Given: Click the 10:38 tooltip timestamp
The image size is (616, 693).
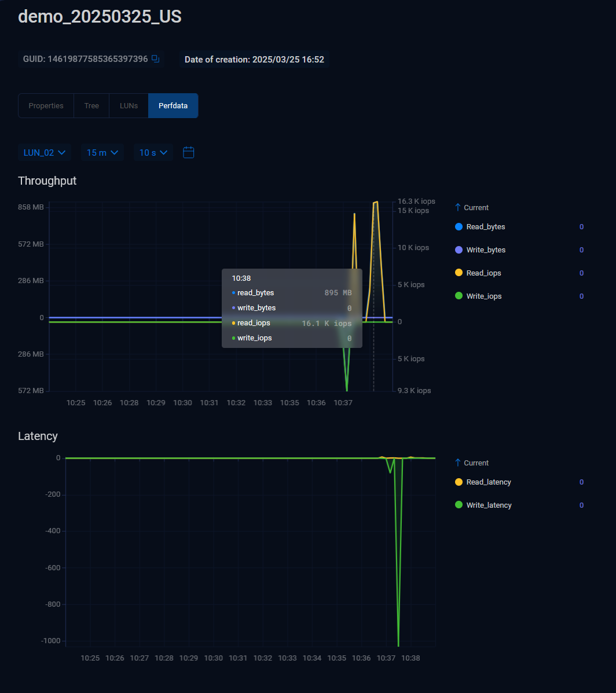Looking at the screenshot, I should point(241,278).
